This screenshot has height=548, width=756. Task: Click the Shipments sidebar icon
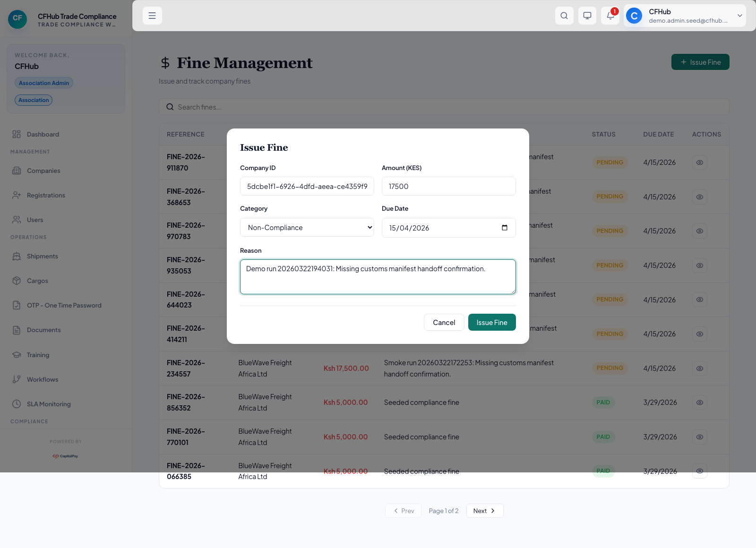pyautogui.click(x=17, y=256)
